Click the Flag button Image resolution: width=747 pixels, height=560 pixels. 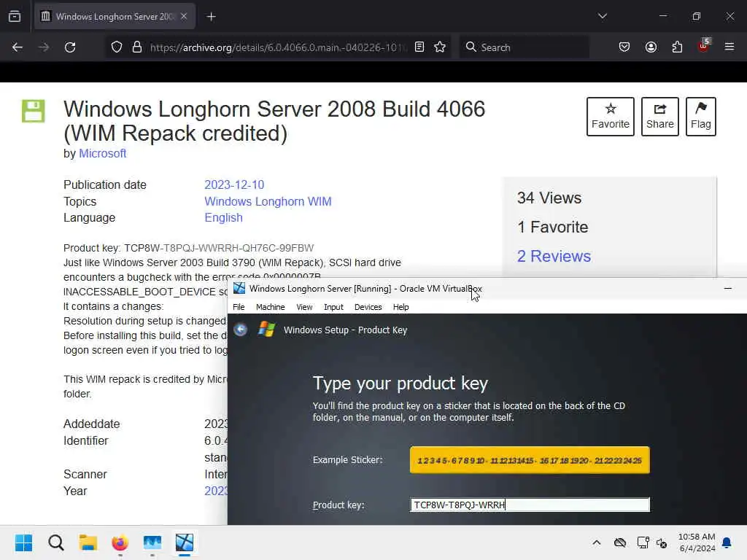tap(701, 117)
